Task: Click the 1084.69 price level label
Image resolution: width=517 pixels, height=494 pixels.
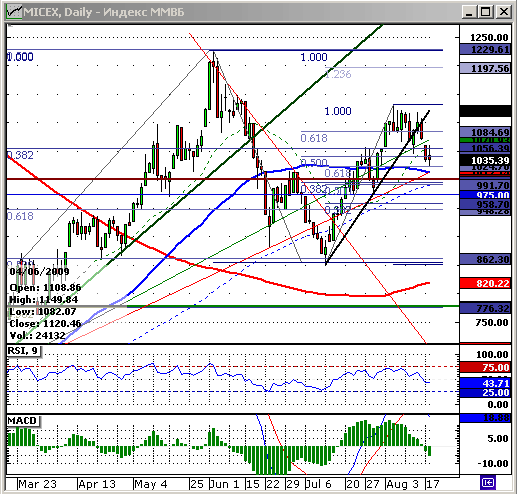Action: click(485, 132)
